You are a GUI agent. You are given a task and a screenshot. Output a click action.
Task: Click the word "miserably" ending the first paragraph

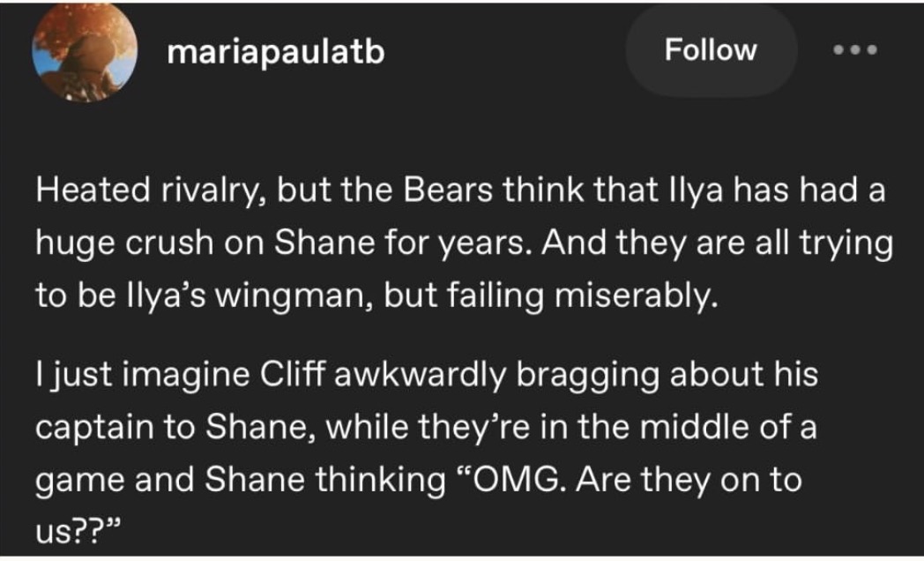click(633, 296)
